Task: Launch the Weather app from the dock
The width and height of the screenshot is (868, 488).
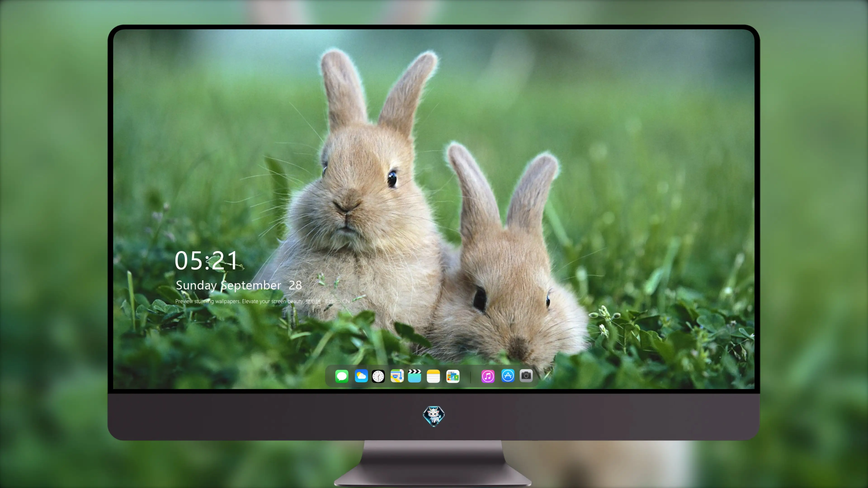Action: pyautogui.click(x=361, y=376)
